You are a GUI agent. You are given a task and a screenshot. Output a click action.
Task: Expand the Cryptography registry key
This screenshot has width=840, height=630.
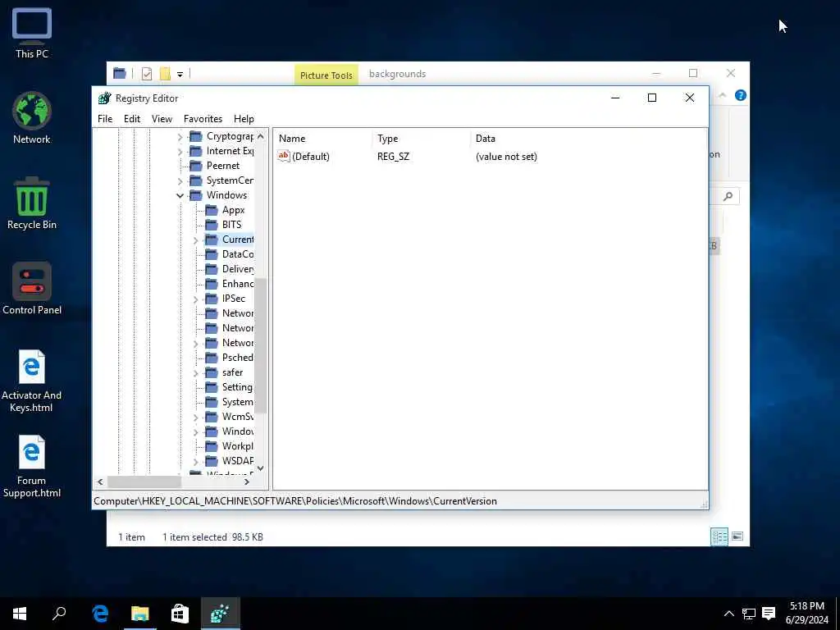click(180, 137)
